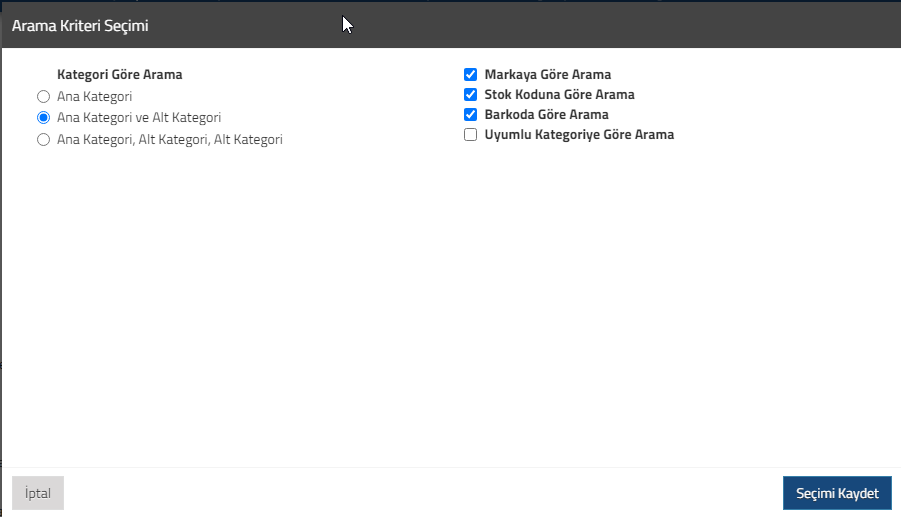Click the Uyumlu Kategoriye Göre Arama label
Image resolution: width=901 pixels, height=517 pixels.
(579, 134)
